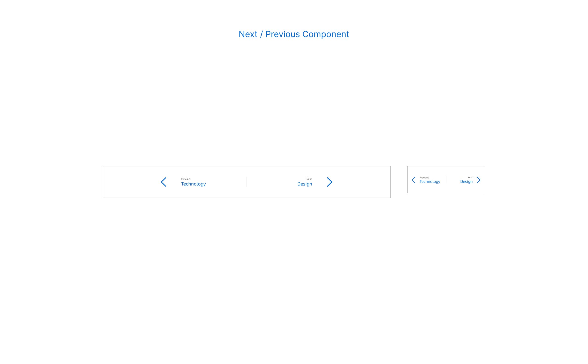This screenshot has height=364, width=588.
Task: Click the 'Next' label in compact component
Action: (x=470, y=178)
